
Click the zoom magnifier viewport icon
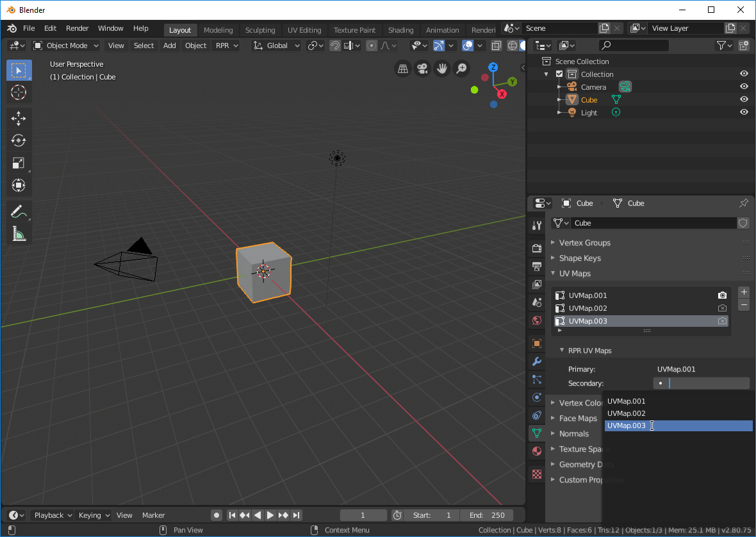(461, 69)
